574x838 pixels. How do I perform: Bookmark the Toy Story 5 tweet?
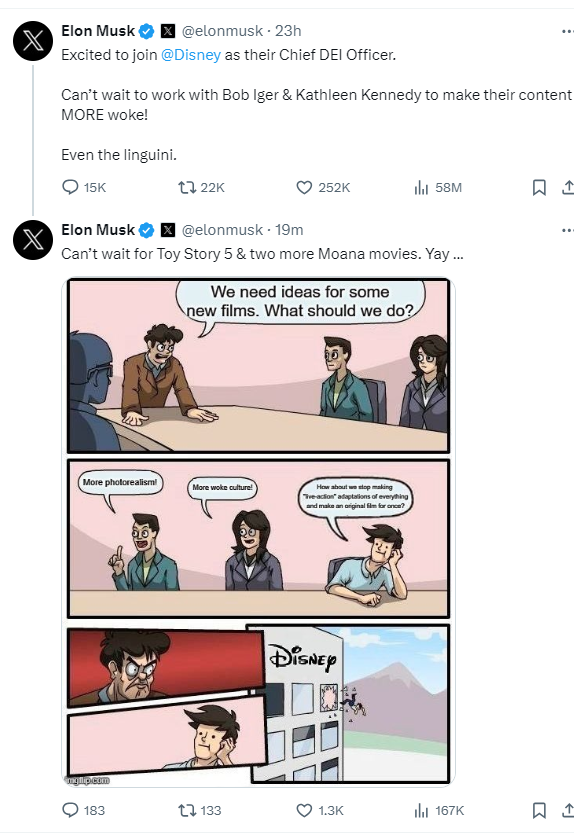click(x=539, y=810)
